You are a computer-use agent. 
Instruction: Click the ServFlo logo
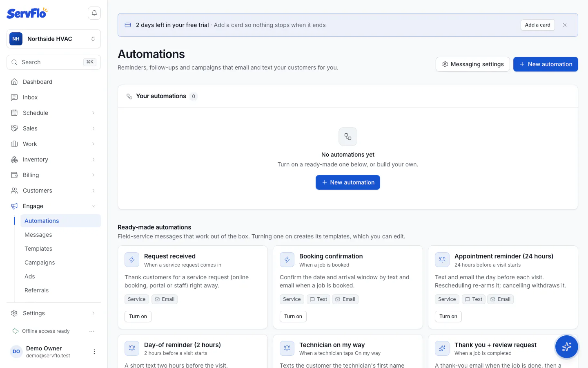[x=27, y=13]
